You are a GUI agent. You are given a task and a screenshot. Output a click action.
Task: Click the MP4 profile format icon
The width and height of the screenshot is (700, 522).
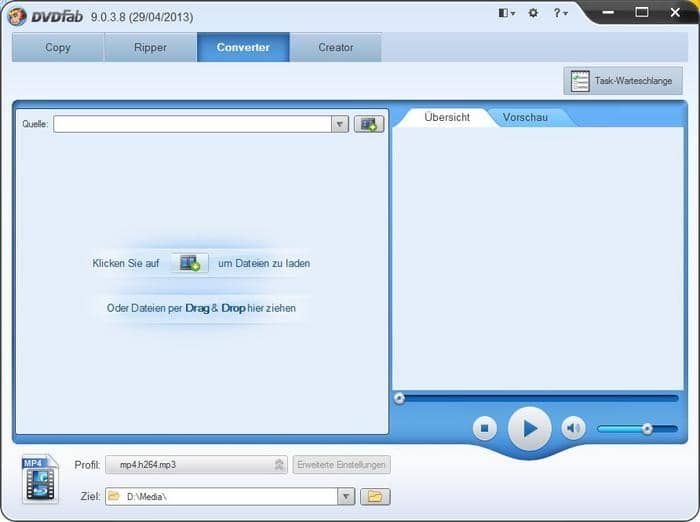pyautogui.click(x=40, y=479)
